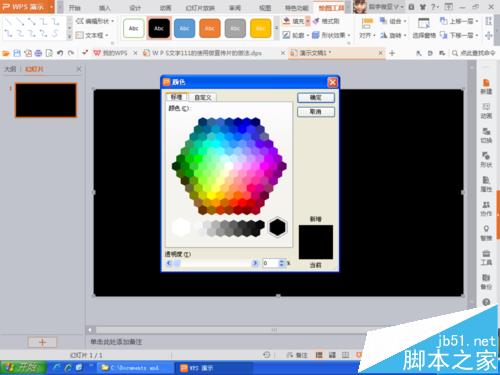Open 切换 transition panel in right sidebar
The width and height of the screenshot is (500, 375).
(486, 135)
